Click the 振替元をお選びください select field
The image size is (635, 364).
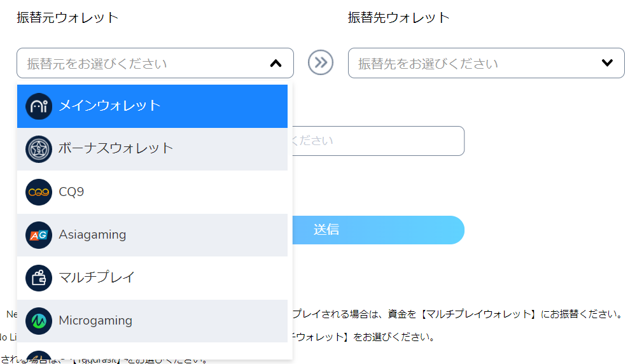(140, 63)
